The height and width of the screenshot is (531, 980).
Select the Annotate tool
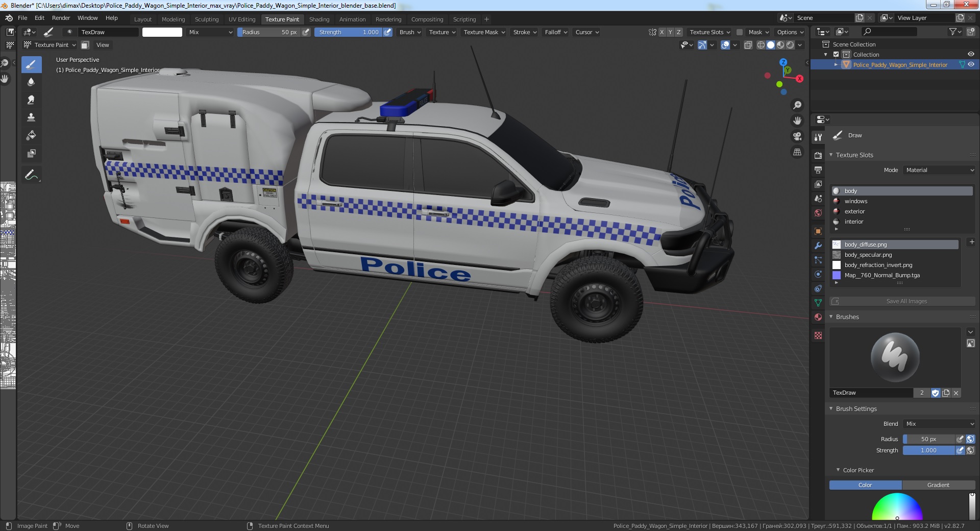(31, 175)
